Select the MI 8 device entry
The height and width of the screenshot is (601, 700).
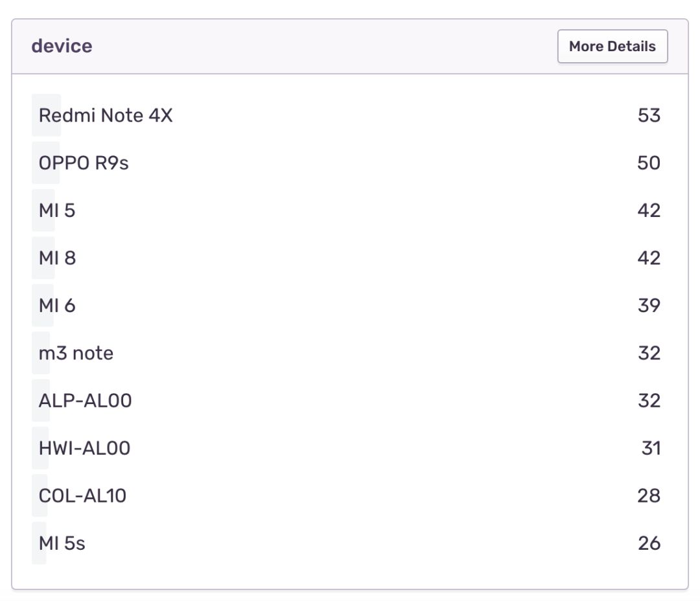(x=57, y=258)
